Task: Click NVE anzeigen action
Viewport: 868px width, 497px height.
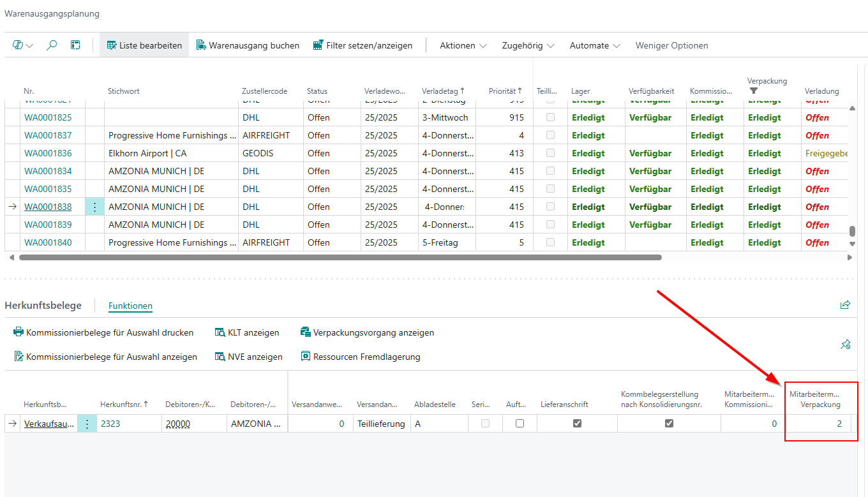Action: [248, 357]
